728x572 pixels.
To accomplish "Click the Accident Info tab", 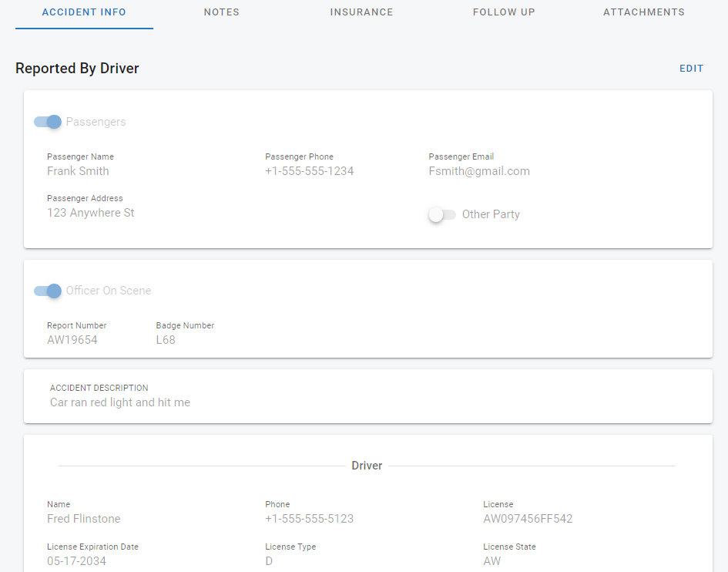I will tap(84, 12).
